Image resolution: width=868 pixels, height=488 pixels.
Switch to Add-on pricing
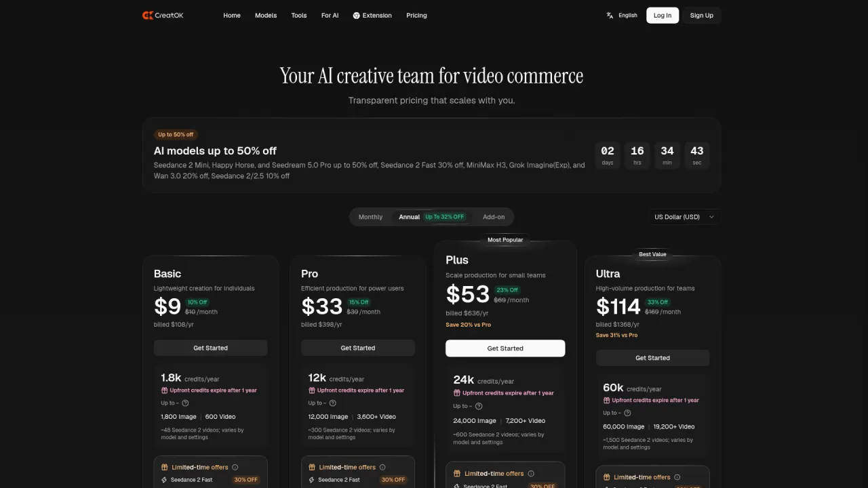[494, 217]
